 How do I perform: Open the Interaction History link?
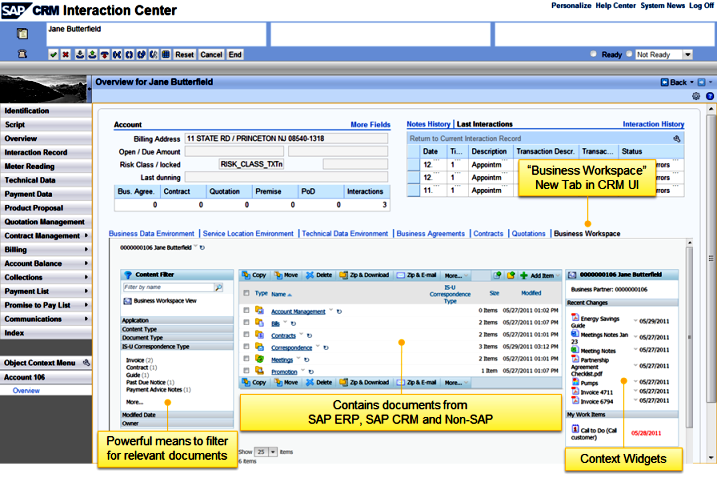click(x=653, y=124)
